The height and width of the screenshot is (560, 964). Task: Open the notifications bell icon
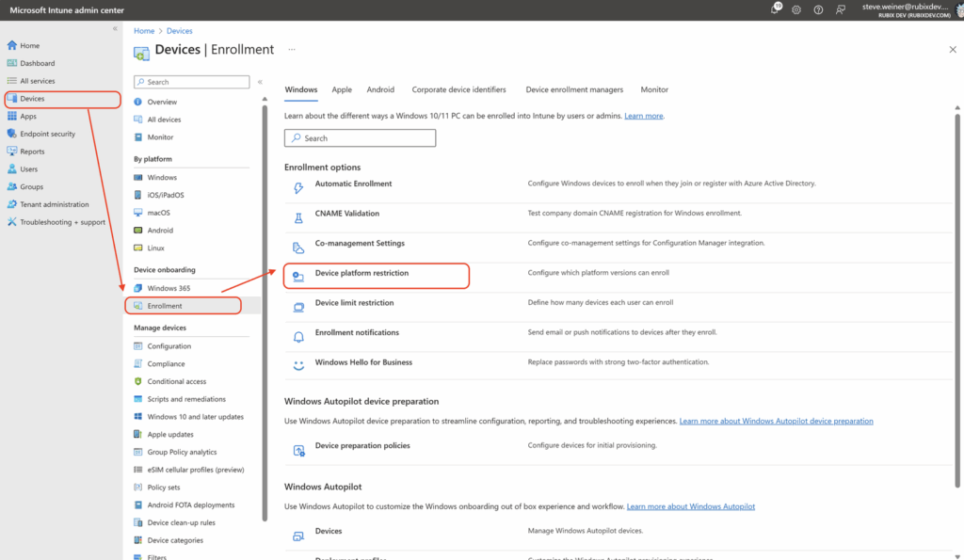776,9
